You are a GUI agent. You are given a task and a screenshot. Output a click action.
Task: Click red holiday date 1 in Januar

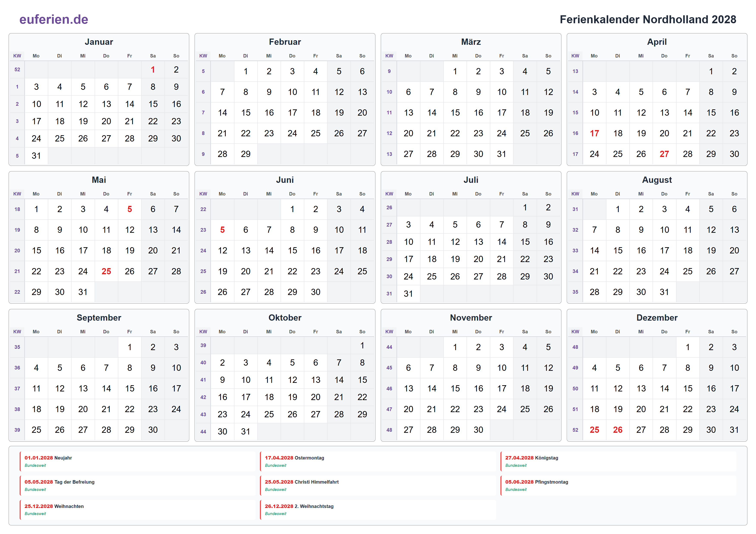coord(153,69)
